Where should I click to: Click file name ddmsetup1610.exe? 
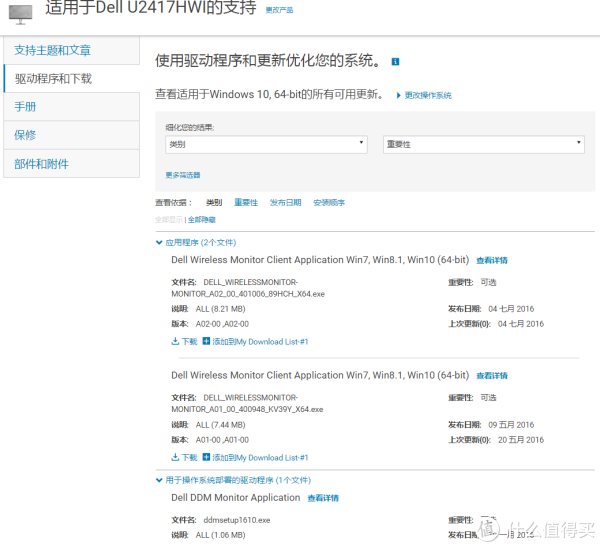tap(237, 520)
